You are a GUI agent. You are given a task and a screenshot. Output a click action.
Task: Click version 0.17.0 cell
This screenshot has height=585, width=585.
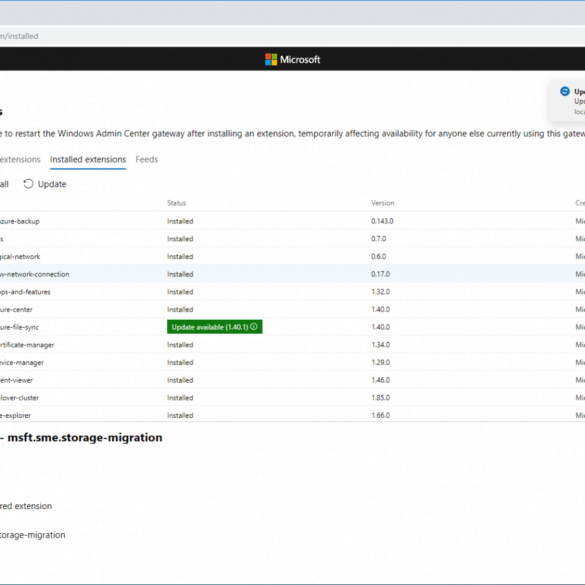380,274
